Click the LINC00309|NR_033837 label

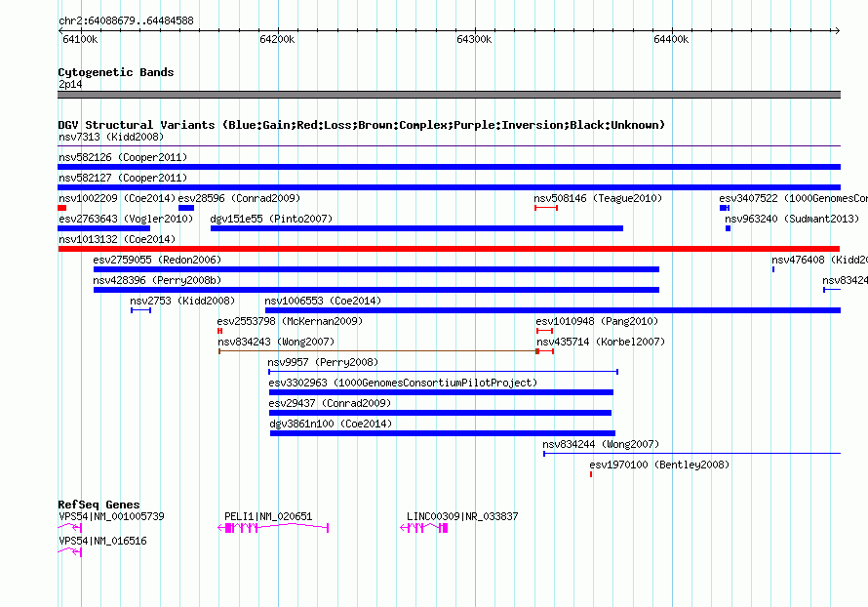462,516
